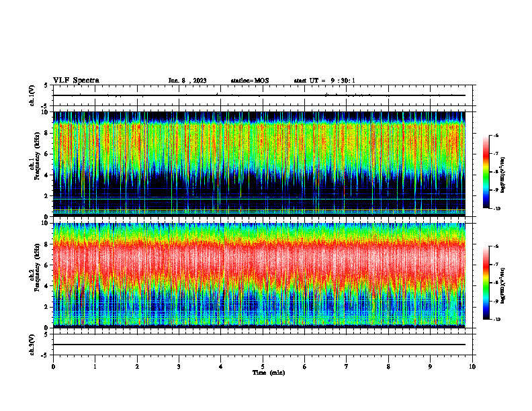Screen dimensions: 532x411
Task: Click time axis tick label "2"
Action: point(137,367)
